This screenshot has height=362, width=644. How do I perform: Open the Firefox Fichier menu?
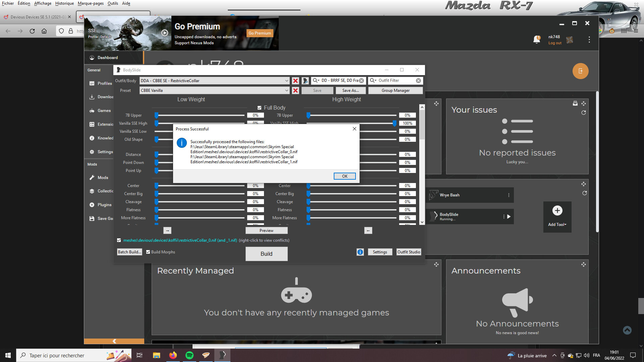(8, 3)
